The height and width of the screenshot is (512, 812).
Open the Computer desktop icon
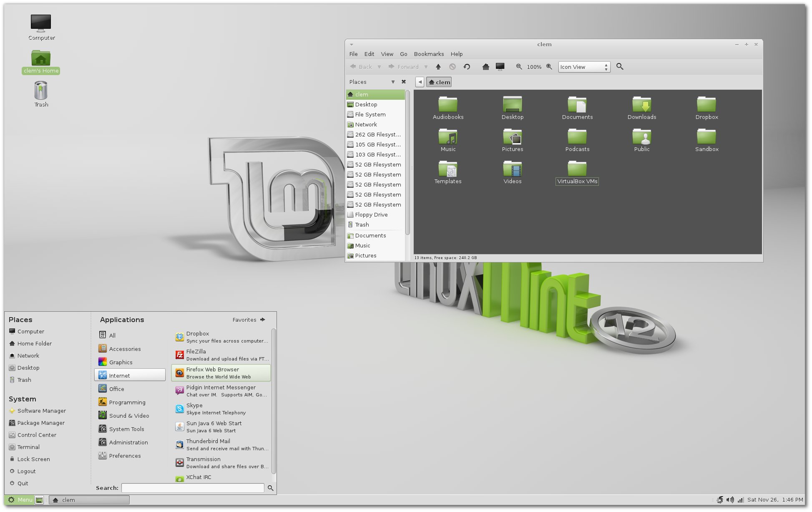click(x=41, y=28)
